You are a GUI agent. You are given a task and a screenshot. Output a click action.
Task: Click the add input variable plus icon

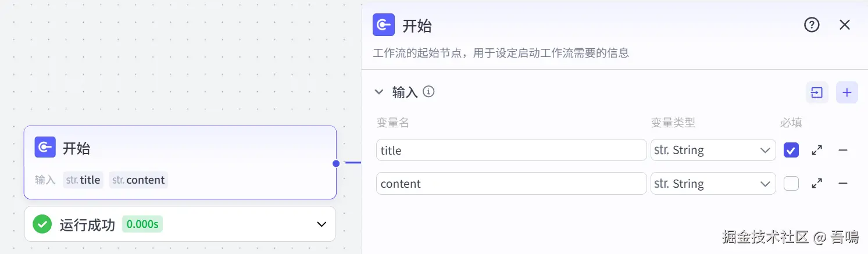pos(847,92)
